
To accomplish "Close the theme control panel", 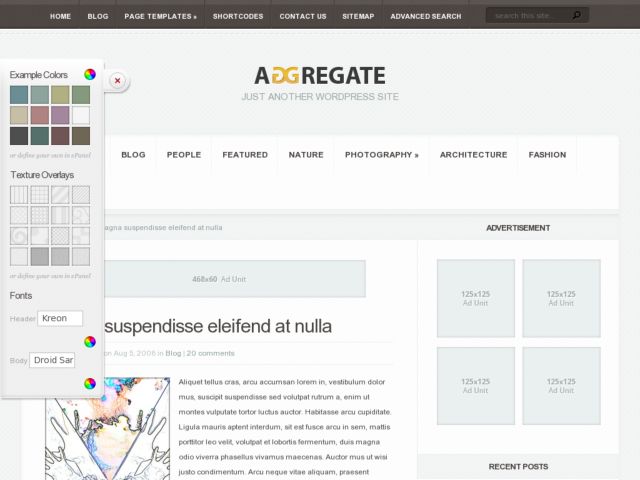I will pyautogui.click(x=117, y=80).
